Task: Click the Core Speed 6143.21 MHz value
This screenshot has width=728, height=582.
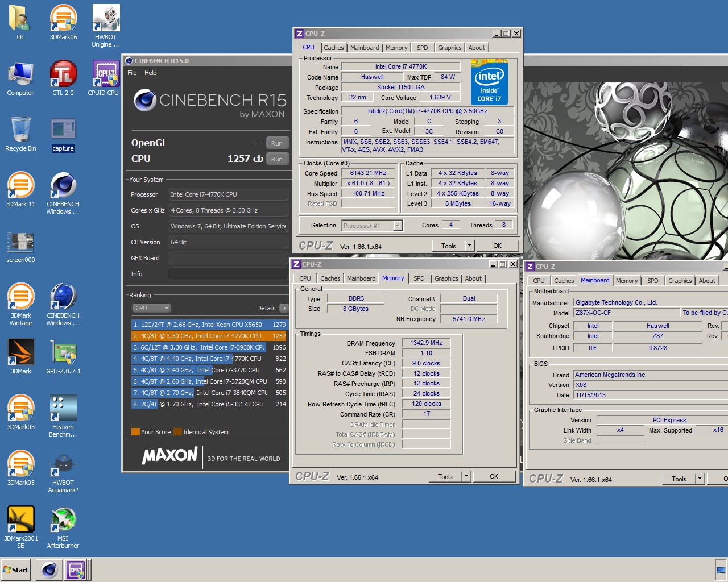Action: 368,173
